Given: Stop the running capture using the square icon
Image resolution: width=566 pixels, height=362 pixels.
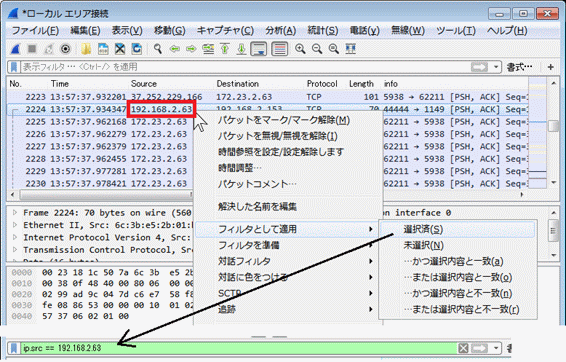Looking at the screenshot, I should [32, 49].
